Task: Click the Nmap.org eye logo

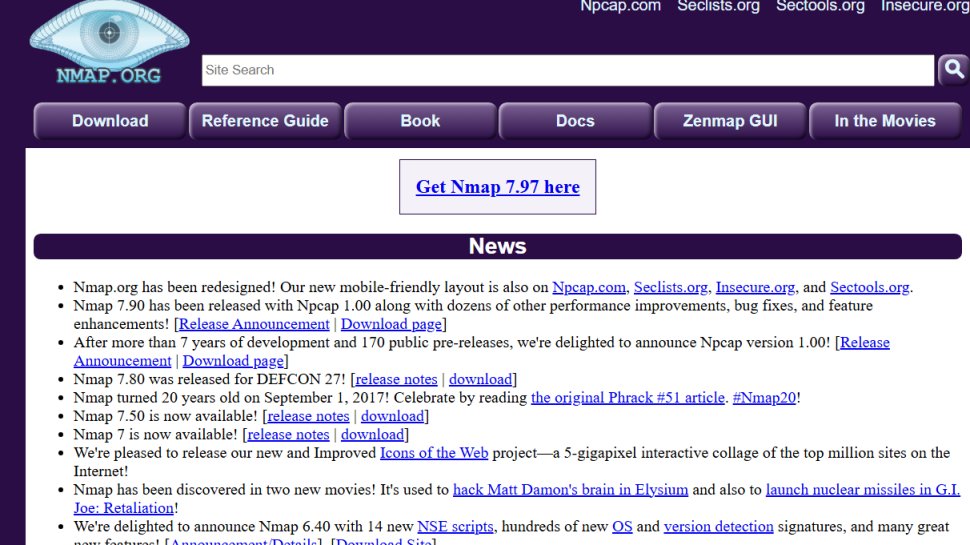Action: click(109, 42)
